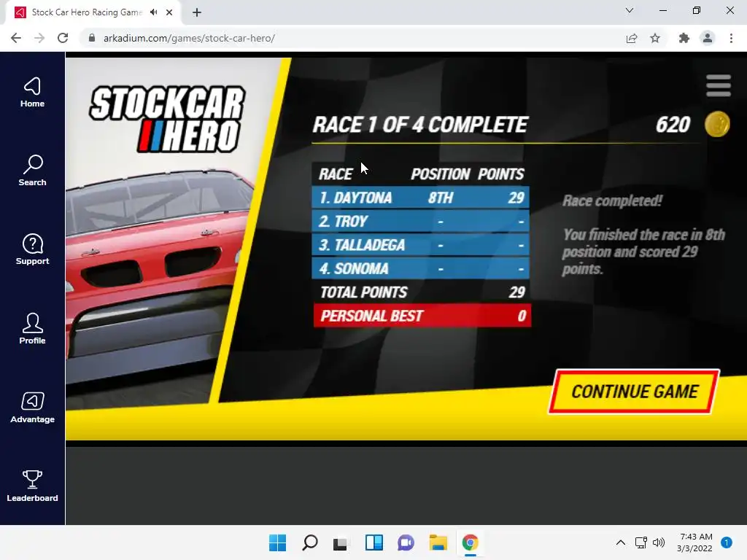The image size is (747, 560).
Task: Click 'RACE 1 OF 4 COMPLETE' heading
Action: click(x=419, y=125)
